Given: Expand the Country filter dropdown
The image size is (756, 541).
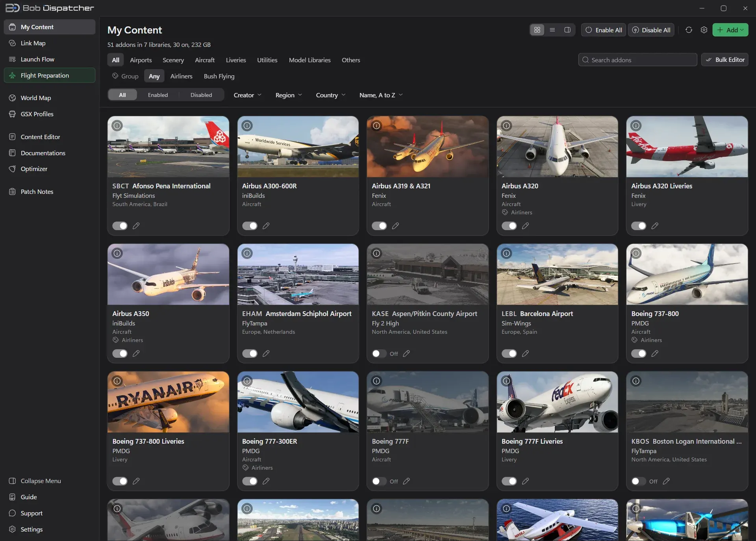Looking at the screenshot, I should pyautogui.click(x=331, y=95).
